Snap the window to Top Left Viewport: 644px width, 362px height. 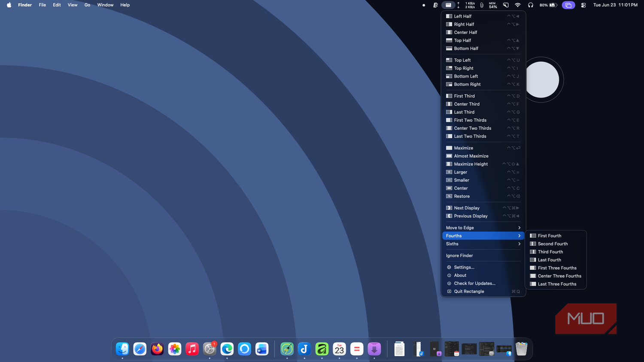(x=483, y=60)
